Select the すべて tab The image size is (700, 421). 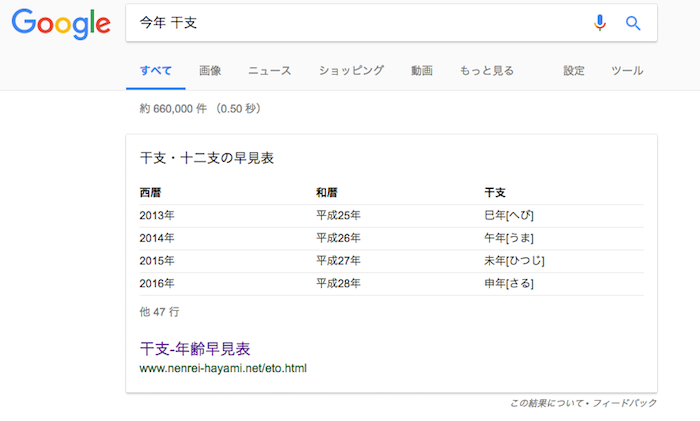155,71
